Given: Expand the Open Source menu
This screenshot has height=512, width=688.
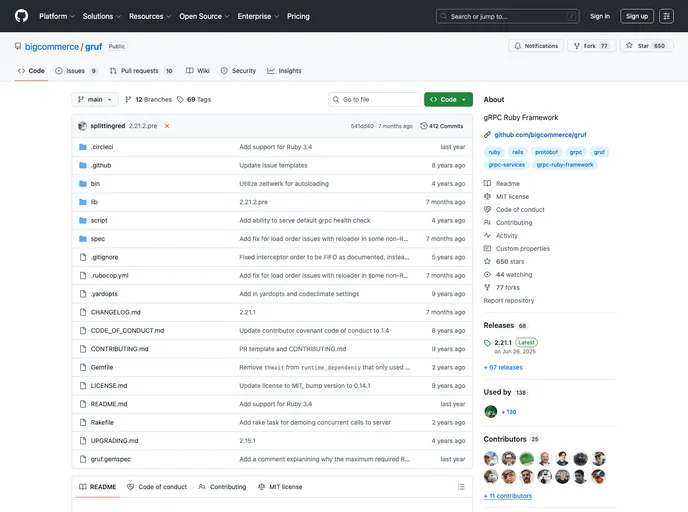Looking at the screenshot, I should pos(204,16).
